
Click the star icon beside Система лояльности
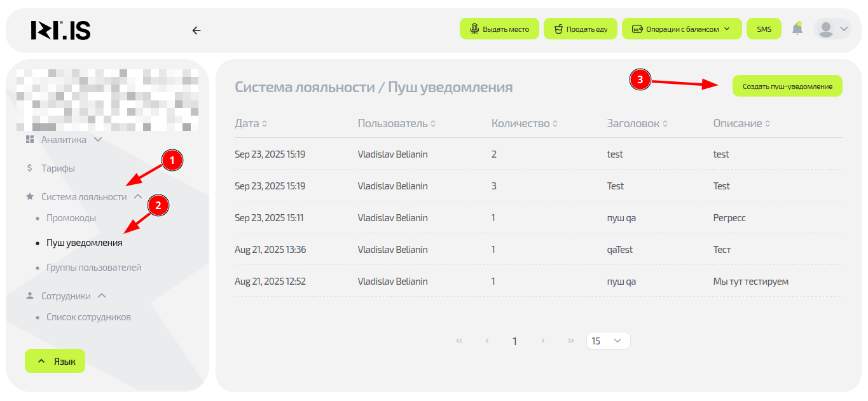coord(30,197)
